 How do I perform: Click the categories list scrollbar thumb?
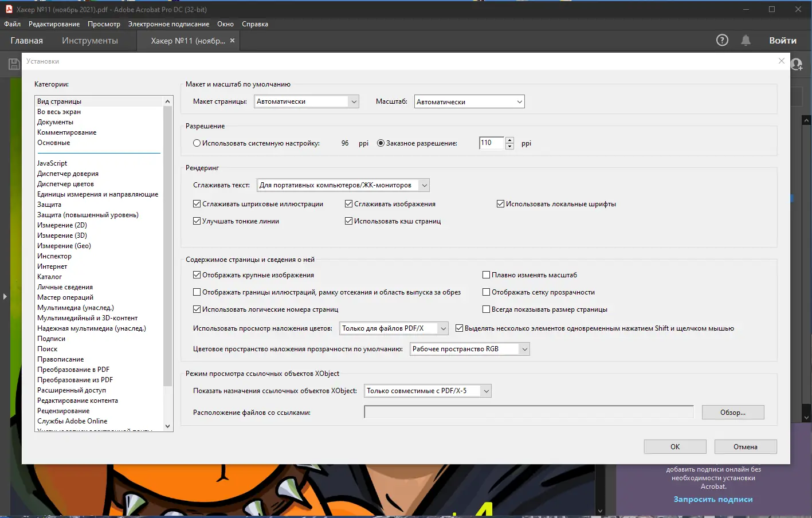168,245
